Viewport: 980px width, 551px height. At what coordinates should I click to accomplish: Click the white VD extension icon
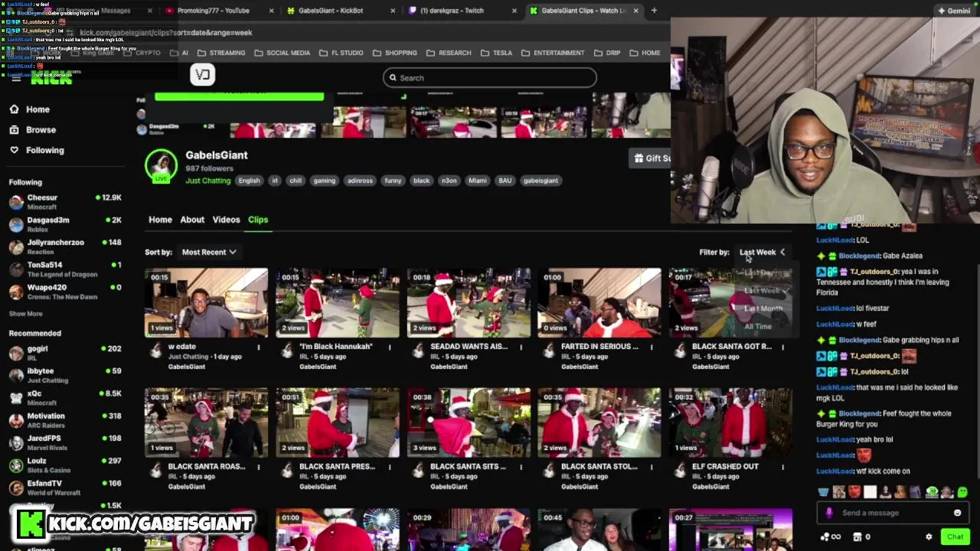pos(203,74)
